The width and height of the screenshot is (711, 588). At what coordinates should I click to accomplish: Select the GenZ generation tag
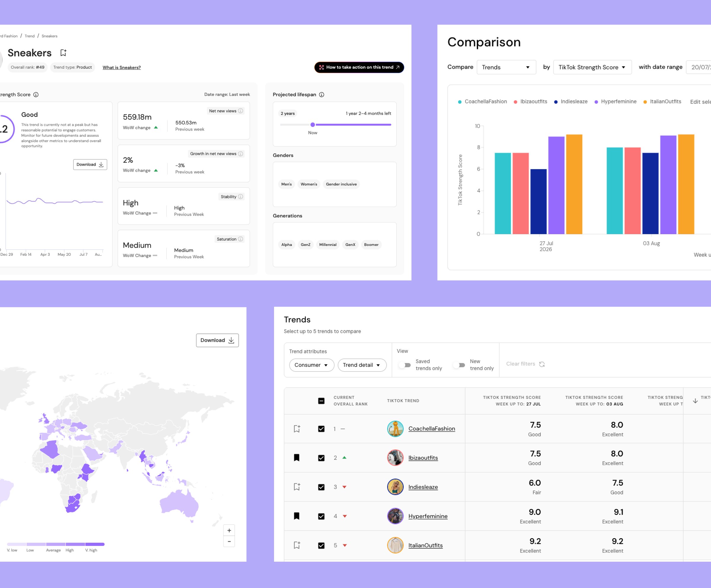click(305, 245)
